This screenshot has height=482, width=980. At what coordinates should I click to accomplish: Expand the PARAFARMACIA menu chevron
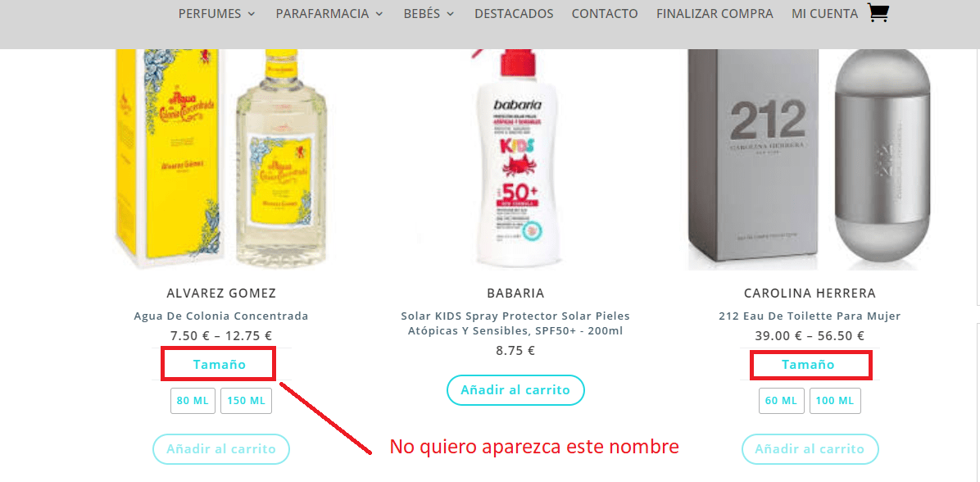379,14
